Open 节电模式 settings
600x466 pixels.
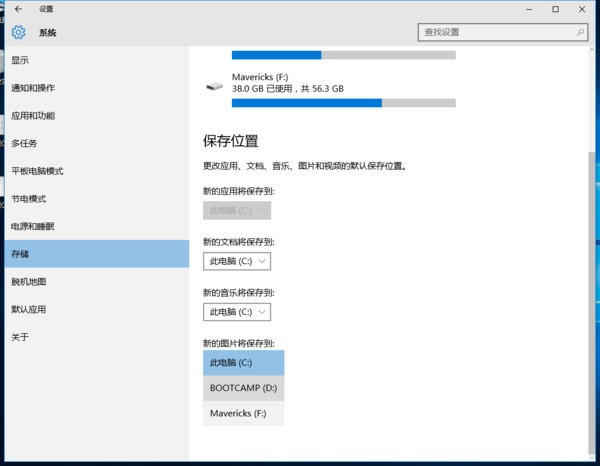pos(29,199)
